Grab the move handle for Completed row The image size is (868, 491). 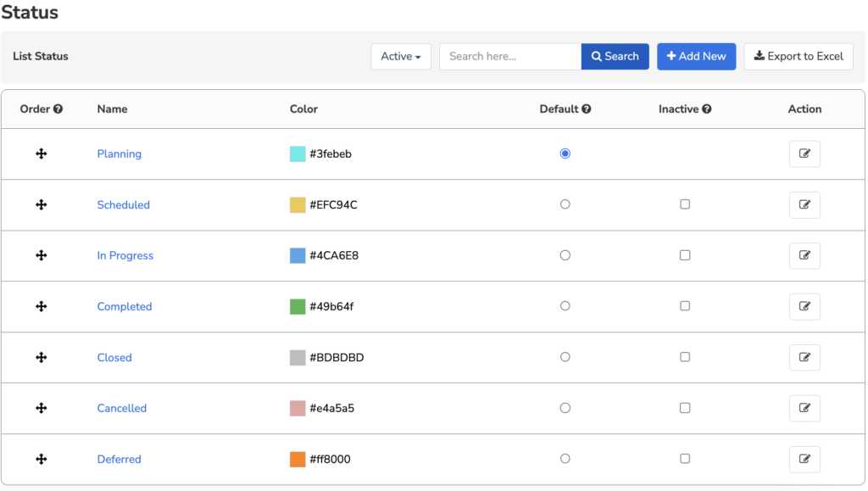41,306
